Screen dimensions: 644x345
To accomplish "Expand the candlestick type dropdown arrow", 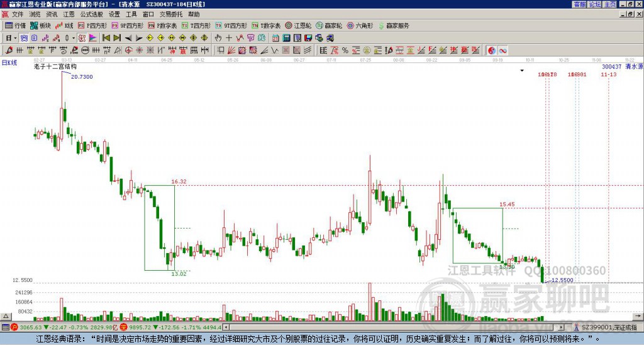I will point(74,38).
